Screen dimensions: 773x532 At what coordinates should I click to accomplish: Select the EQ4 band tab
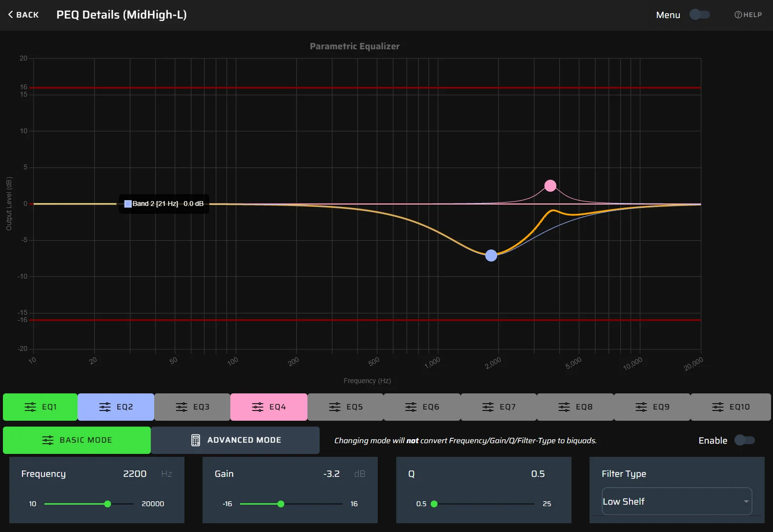[269, 407]
